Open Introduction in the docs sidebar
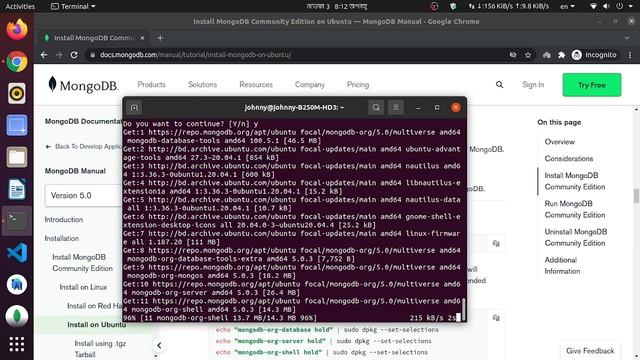The height and width of the screenshot is (360, 640). coord(64,220)
